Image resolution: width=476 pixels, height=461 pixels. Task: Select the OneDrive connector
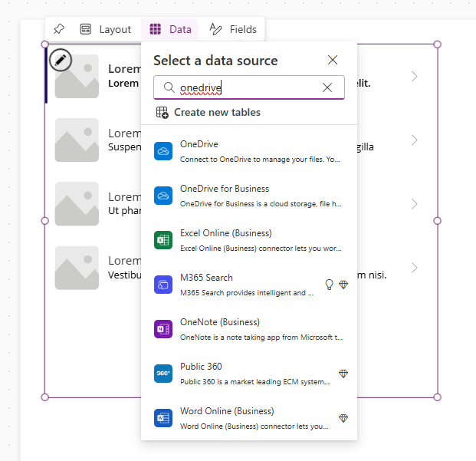coord(249,151)
